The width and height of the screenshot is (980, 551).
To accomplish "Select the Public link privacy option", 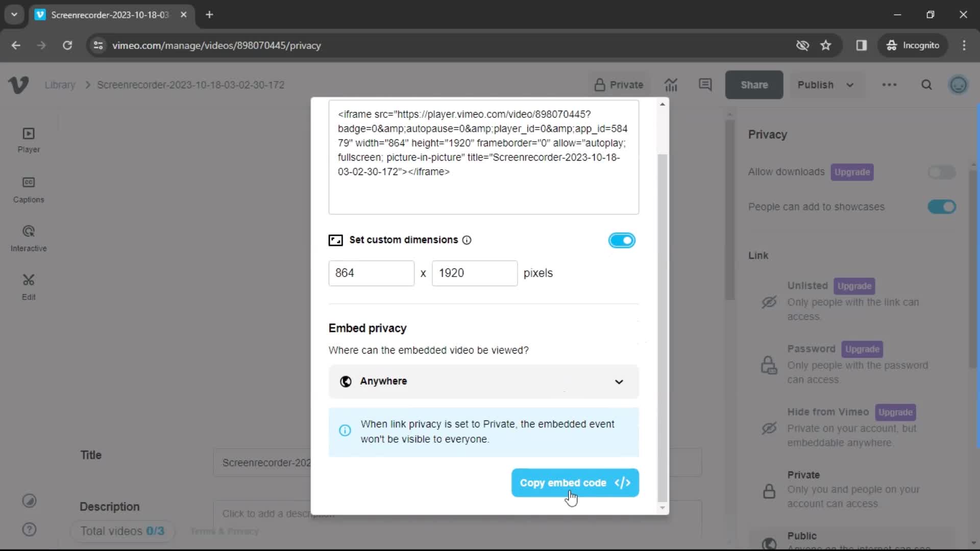I will point(852,539).
